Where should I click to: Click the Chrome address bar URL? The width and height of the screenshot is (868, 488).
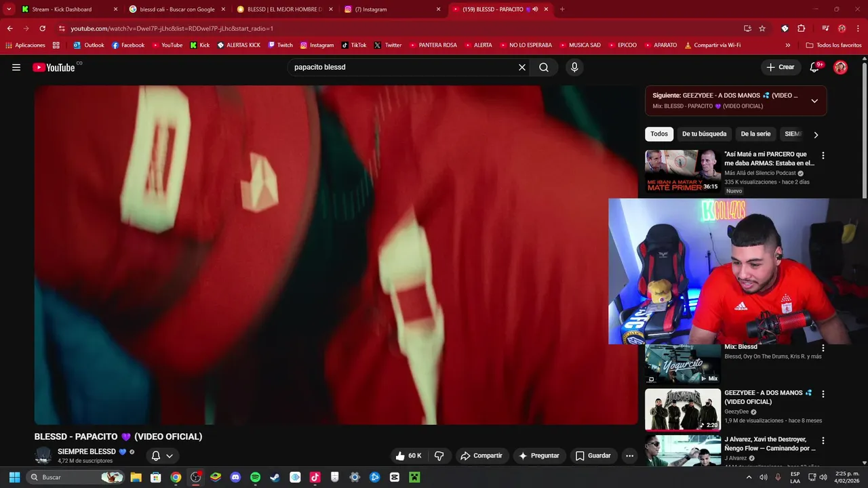(x=172, y=28)
